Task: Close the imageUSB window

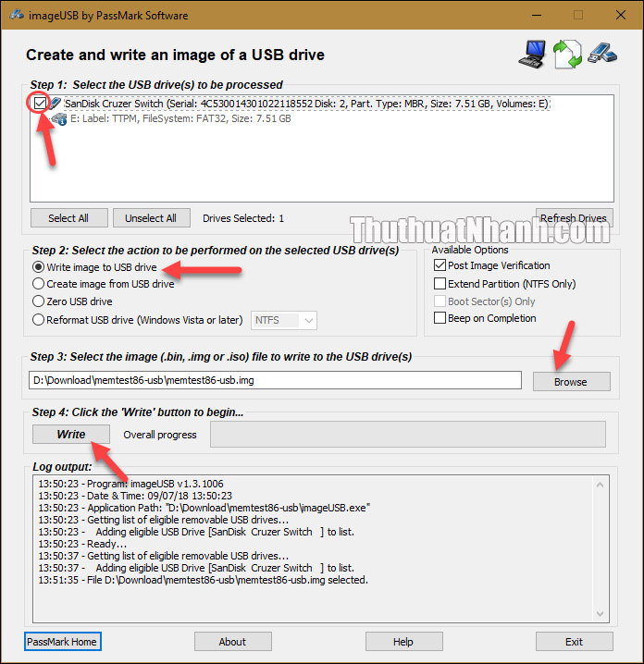Action: [x=621, y=15]
